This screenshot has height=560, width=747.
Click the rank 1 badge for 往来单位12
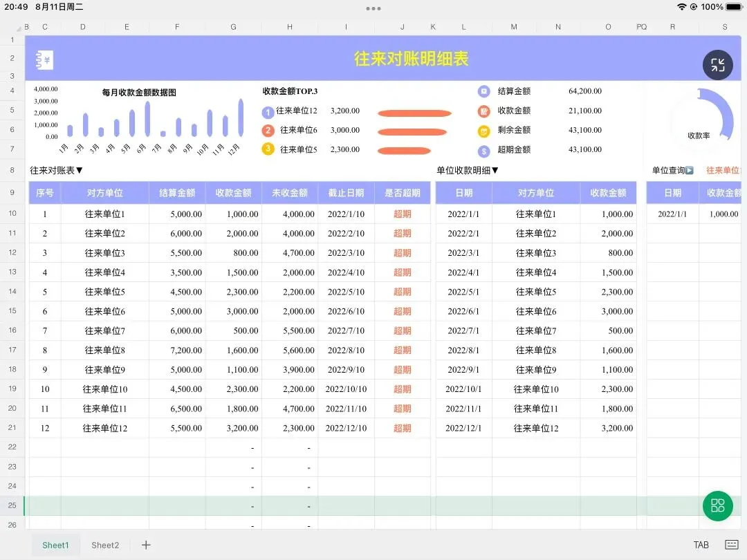268,113
